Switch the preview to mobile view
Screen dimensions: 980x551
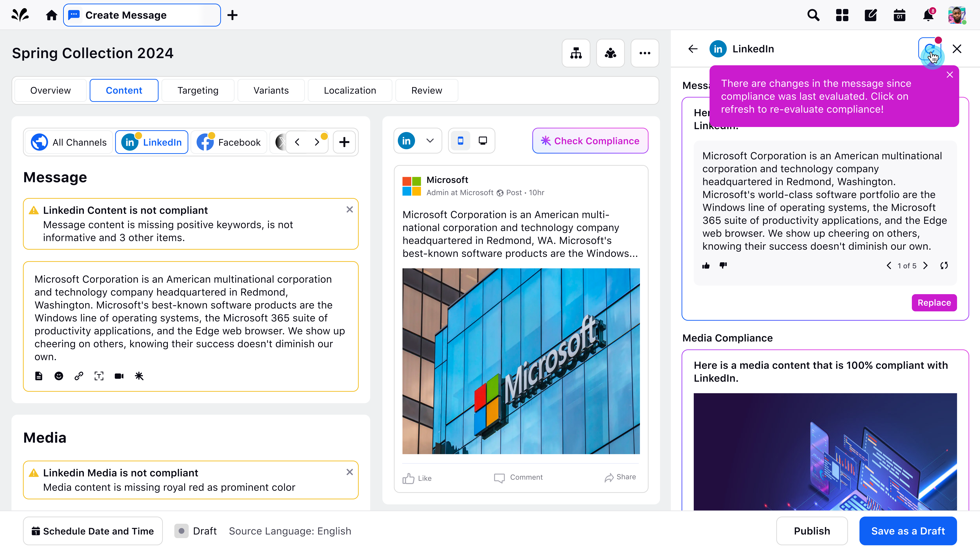click(x=460, y=141)
